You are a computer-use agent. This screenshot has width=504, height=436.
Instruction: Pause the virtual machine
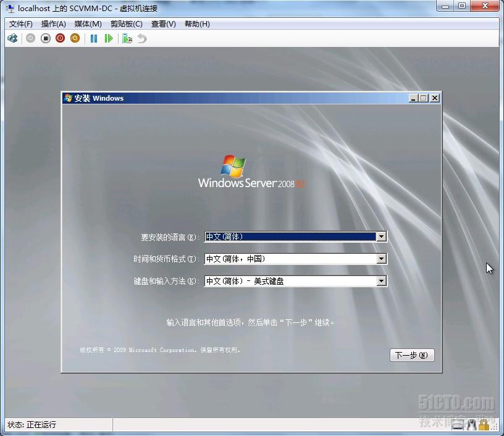click(93, 38)
